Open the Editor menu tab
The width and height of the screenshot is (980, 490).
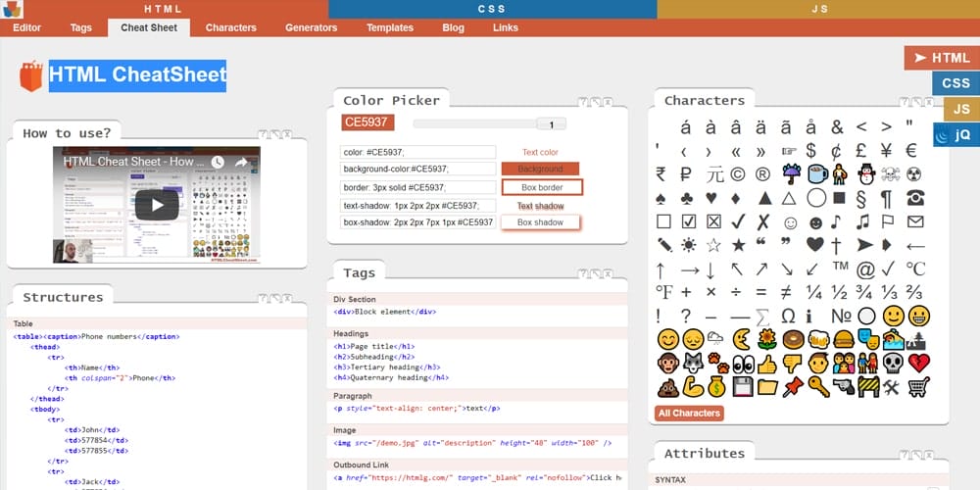click(26, 27)
